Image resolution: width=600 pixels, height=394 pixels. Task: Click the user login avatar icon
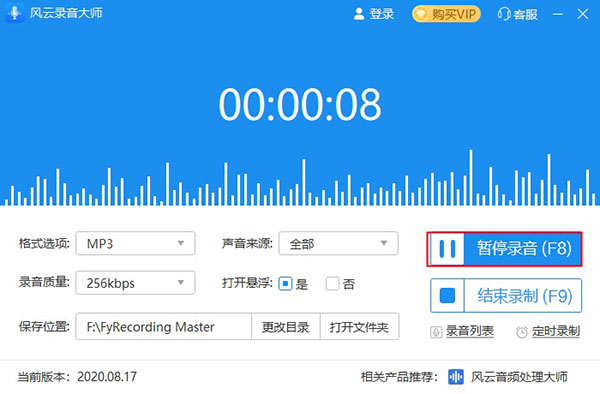359,14
